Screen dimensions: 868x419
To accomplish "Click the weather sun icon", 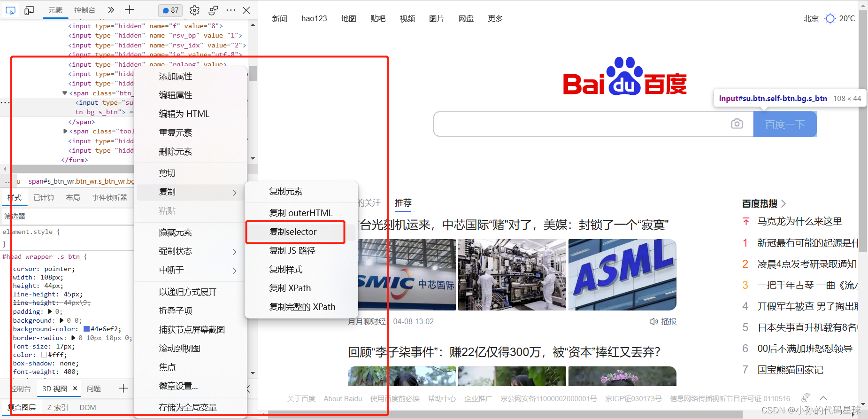I will coord(830,18).
